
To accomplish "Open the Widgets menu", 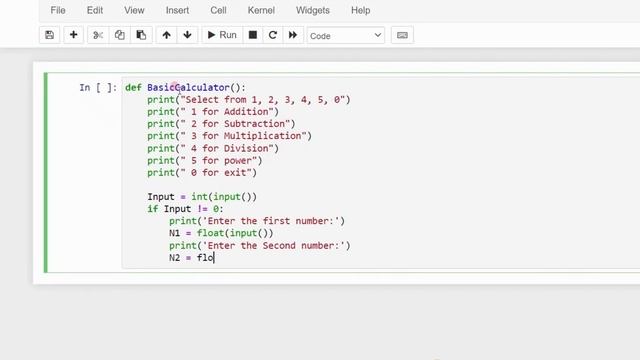I will tap(313, 10).
